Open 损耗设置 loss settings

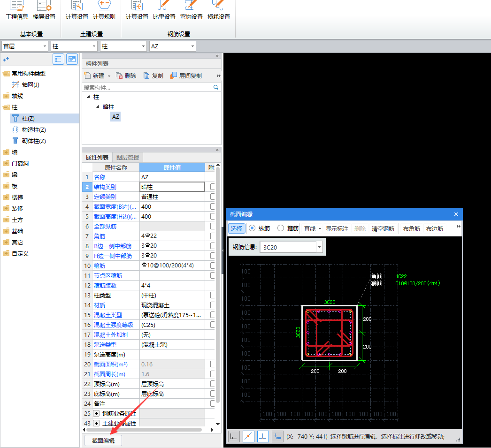pyautogui.click(x=219, y=10)
